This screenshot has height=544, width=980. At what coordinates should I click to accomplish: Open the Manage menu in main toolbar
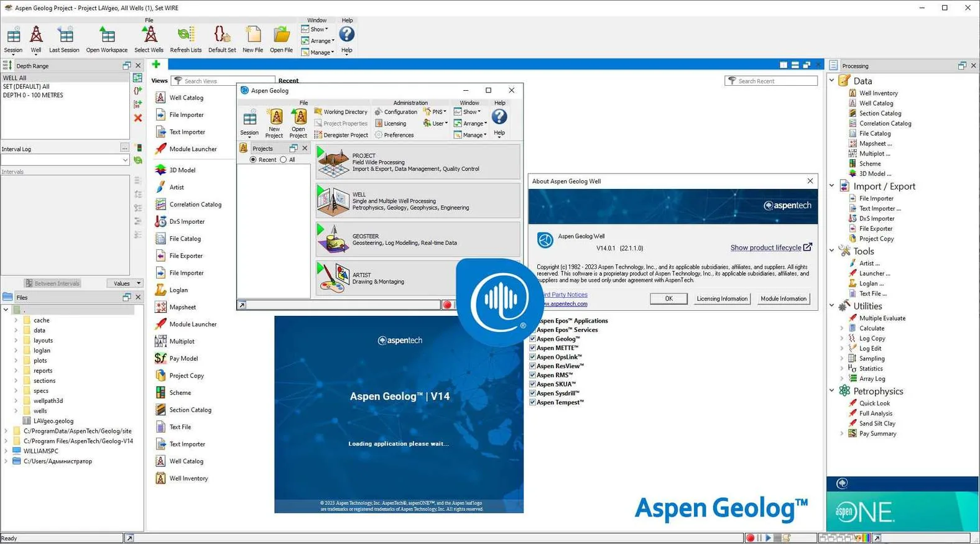pos(318,52)
